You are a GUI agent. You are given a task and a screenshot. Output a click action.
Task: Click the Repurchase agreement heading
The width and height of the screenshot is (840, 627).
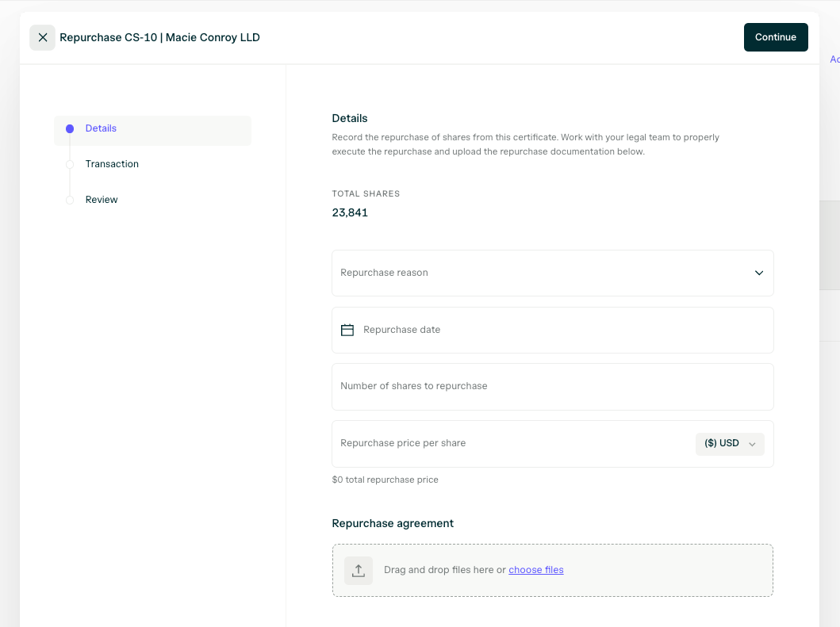click(x=393, y=523)
